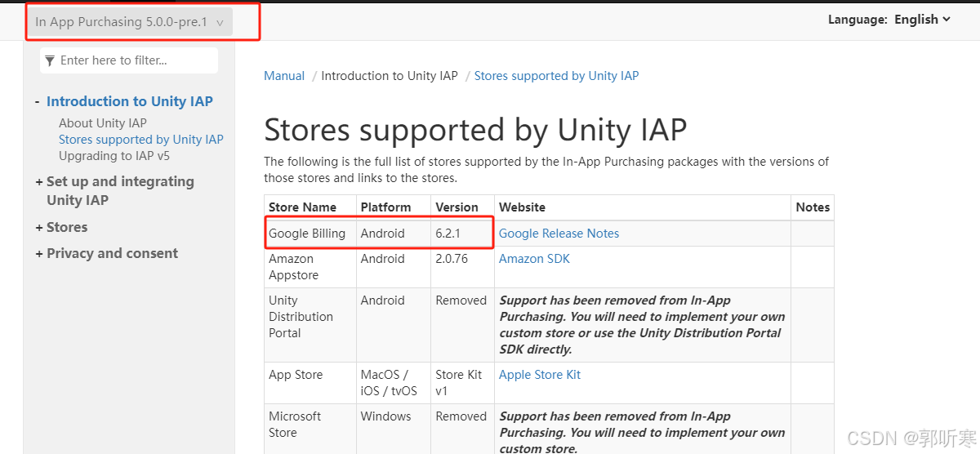Click the Introduction to Unity IAP breadcrumb
This screenshot has width=980, height=454.
point(390,76)
